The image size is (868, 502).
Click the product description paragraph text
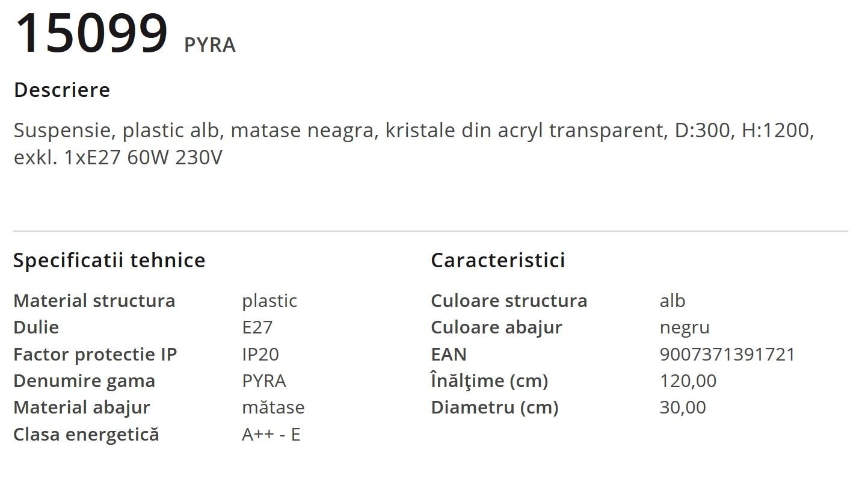[x=414, y=144]
